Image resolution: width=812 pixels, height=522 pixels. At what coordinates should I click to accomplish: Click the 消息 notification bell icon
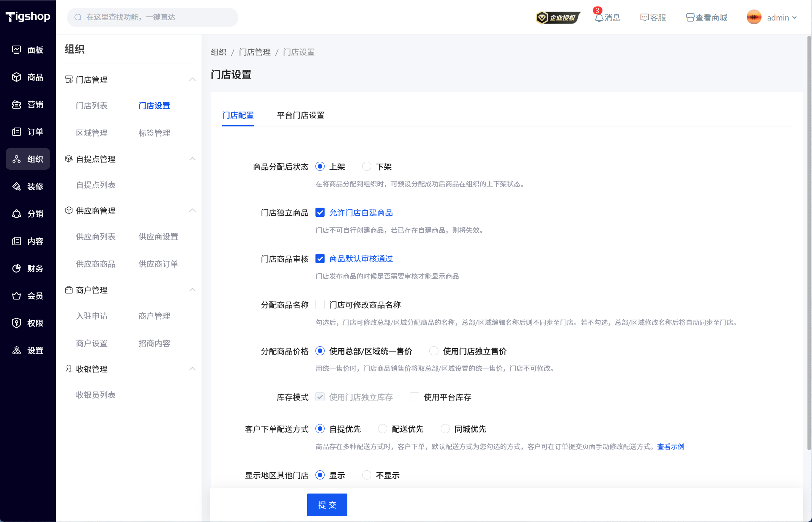pyautogui.click(x=599, y=18)
